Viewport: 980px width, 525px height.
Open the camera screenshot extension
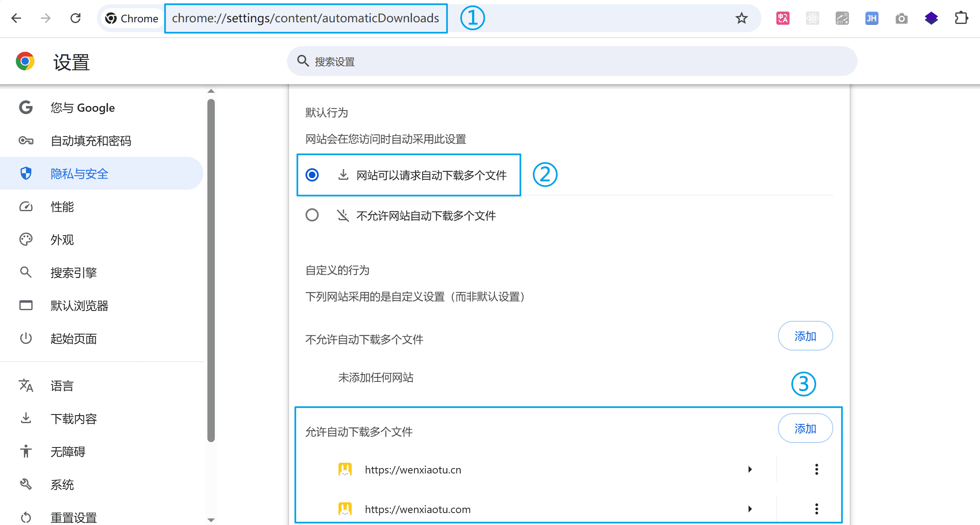tap(901, 18)
